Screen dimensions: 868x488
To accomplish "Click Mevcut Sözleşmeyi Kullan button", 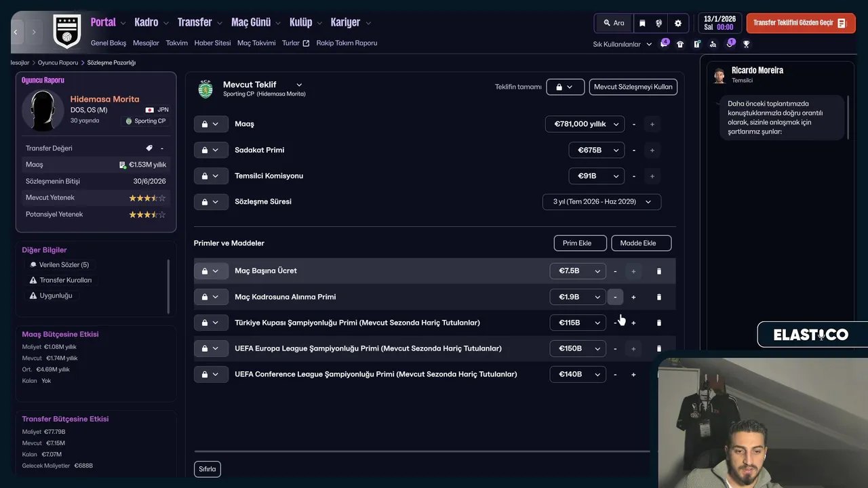I will (633, 87).
